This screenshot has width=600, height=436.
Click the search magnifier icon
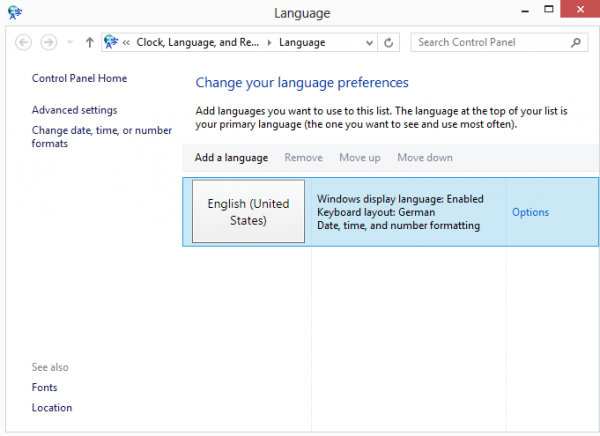pyautogui.click(x=576, y=42)
